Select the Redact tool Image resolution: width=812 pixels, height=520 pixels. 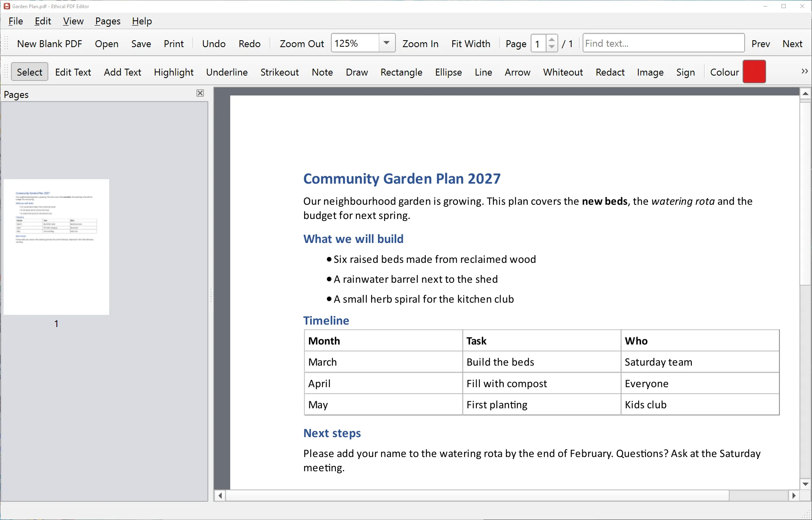[x=610, y=72]
